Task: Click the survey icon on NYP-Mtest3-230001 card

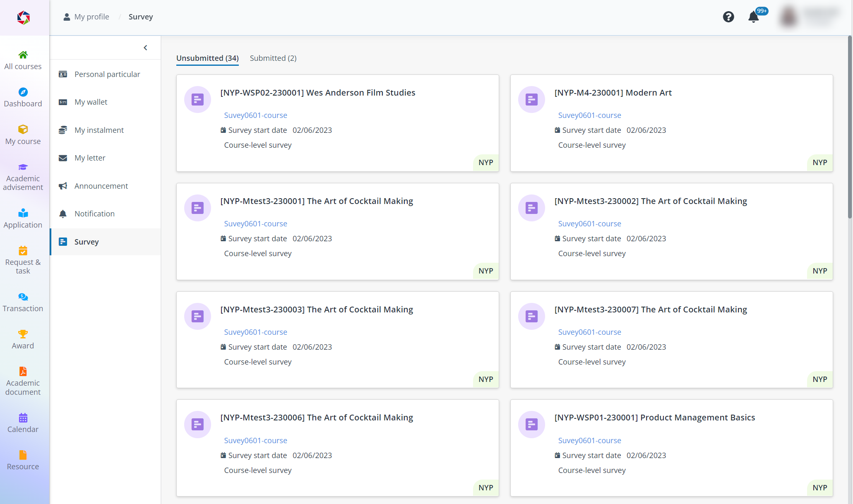Action: coord(197,208)
